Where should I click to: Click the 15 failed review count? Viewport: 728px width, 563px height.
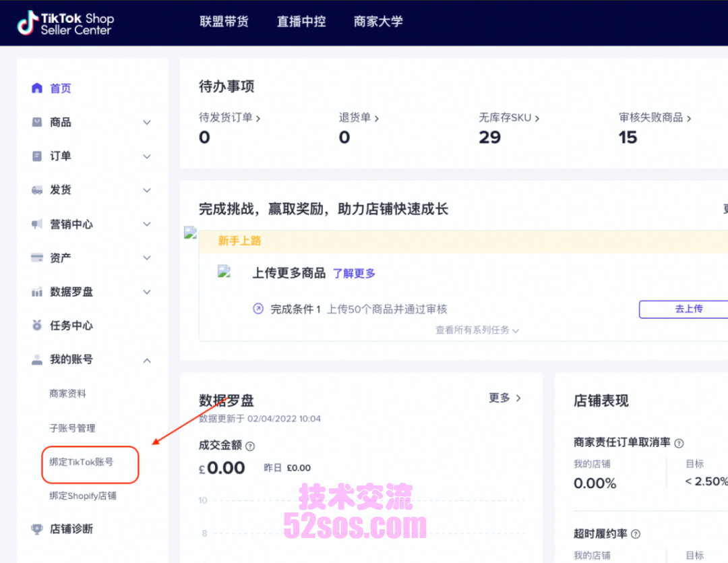pos(628,138)
